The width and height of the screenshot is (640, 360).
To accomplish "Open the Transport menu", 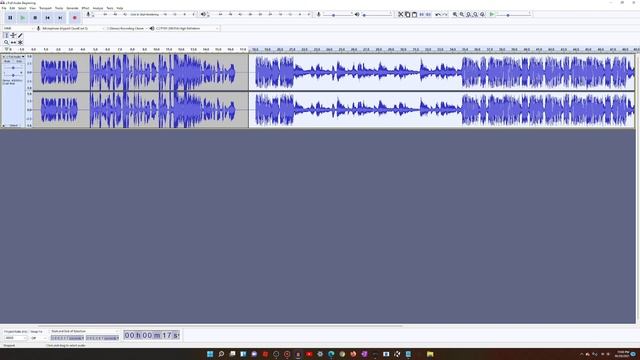I will point(45,8).
